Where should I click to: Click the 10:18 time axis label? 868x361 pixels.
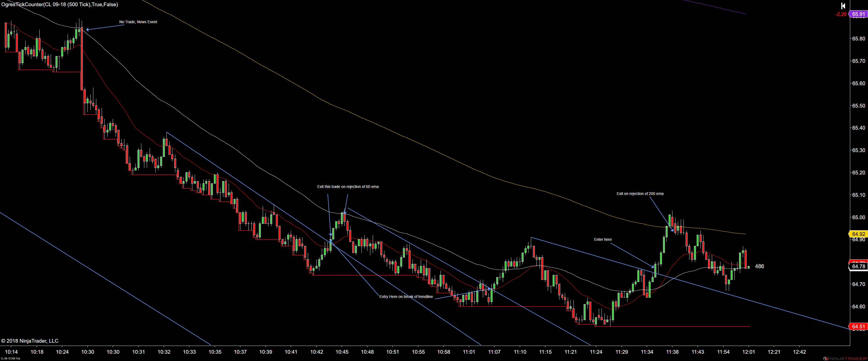click(37, 352)
